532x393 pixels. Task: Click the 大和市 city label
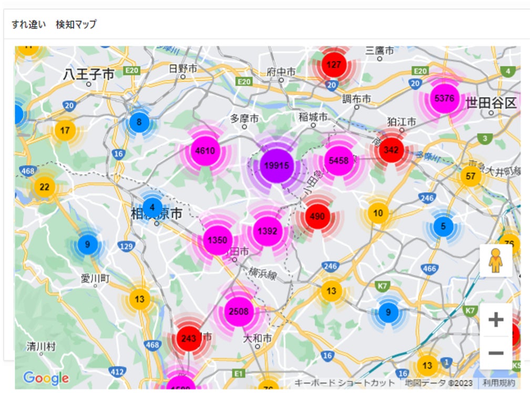[x=257, y=338]
